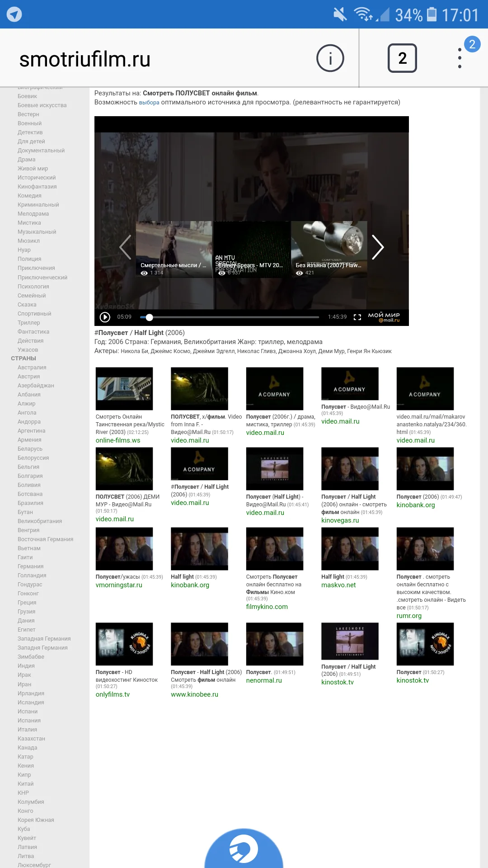Select thumbnail above onlyfilms.tv result

pos(124,644)
